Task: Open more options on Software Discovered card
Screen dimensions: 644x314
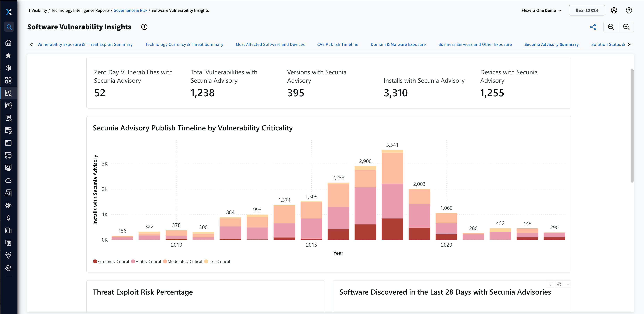Action: pyautogui.click(x=567, y=284)
